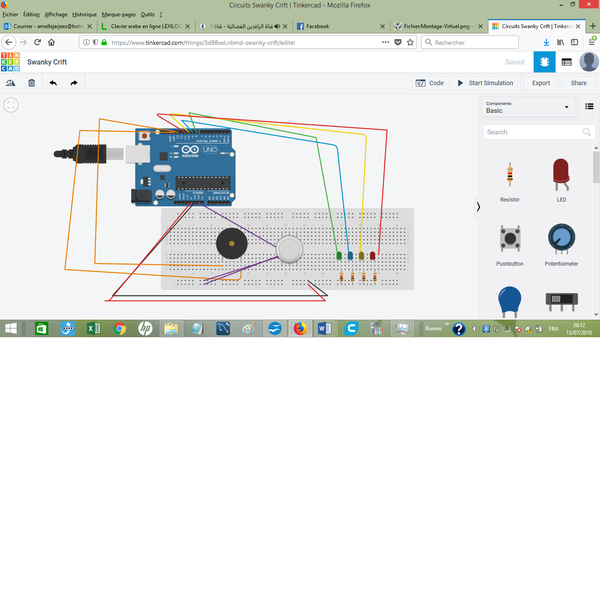Open the Code editor panel
Screen dimensions: 600x609
(430, 83)
